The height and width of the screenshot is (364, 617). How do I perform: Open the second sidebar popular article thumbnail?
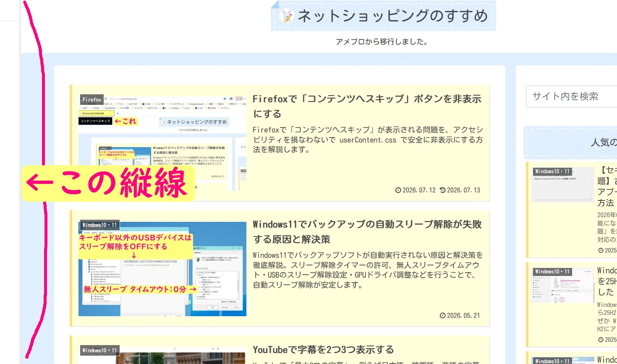click(562, 285)
